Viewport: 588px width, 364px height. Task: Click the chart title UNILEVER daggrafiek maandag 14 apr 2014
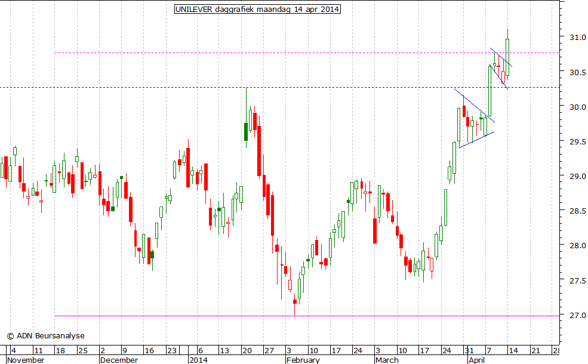258,9
